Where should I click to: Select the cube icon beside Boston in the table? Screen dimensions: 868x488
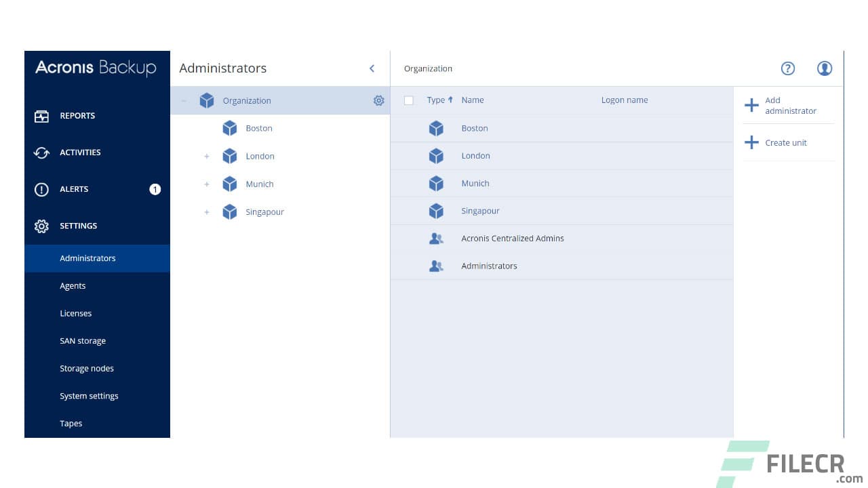click(x=436, y=128)
